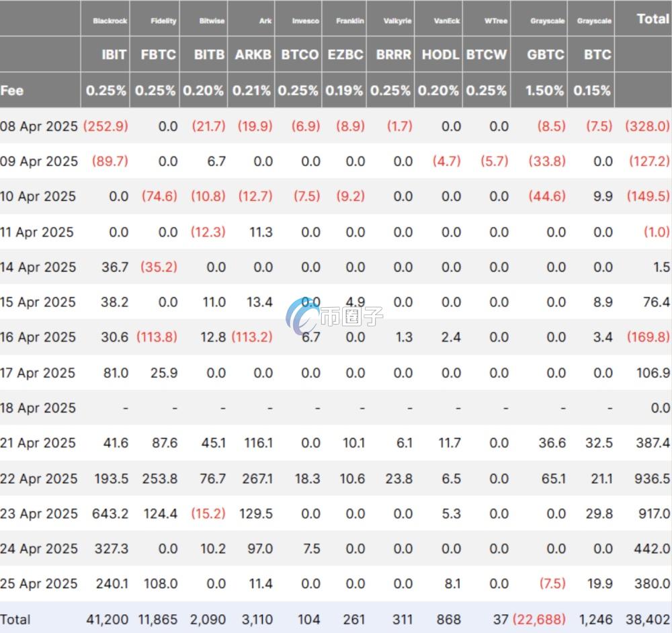The width and height of the screenshot is (672, 633).
Task: Click the 16 Apr 2025 date
Action: pos(38,337)
